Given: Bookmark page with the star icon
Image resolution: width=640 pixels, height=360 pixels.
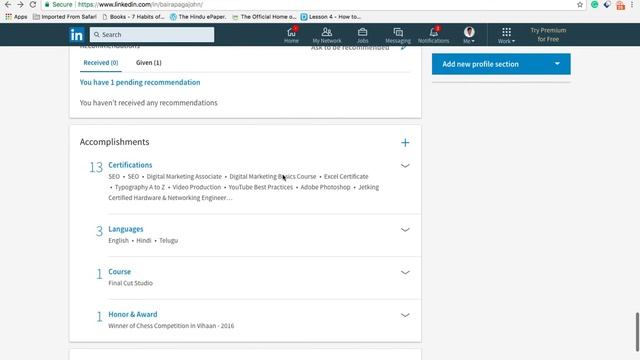Looking at the screenshot, I should (x=580, y=4).
